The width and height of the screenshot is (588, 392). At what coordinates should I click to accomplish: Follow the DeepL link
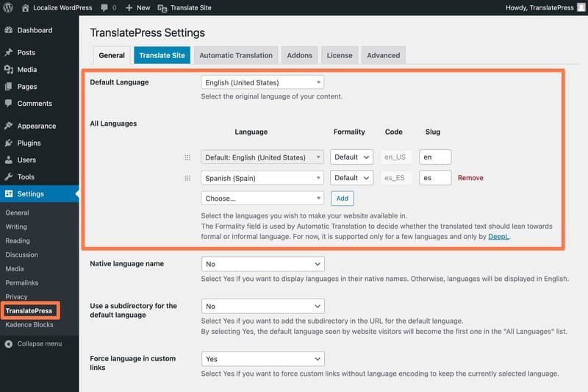point(500,236)
